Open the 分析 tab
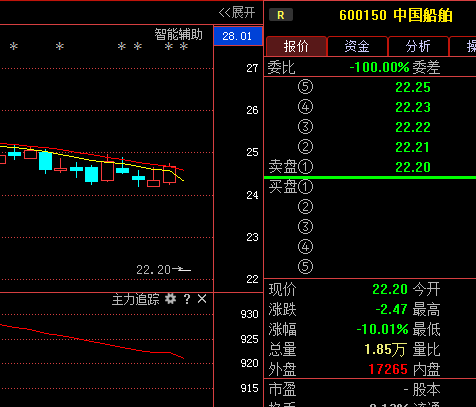 pos(418,46)
